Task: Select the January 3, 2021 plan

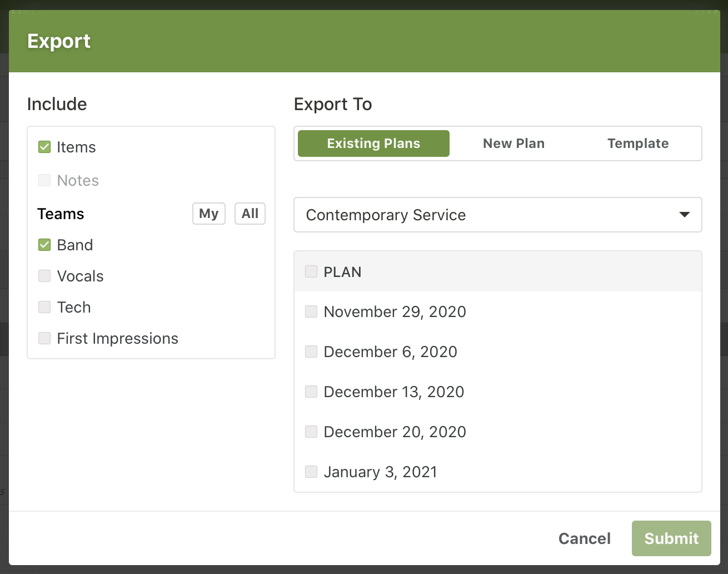Action: tap(311, 472)
